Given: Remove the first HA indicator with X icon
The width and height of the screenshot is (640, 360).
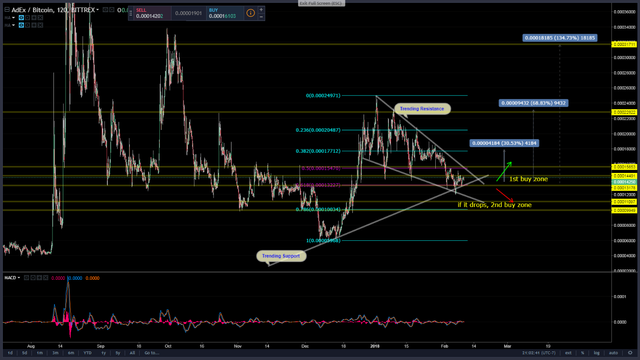Looking at the screenshot, I should pyautogui.click(x=40, y=18).
